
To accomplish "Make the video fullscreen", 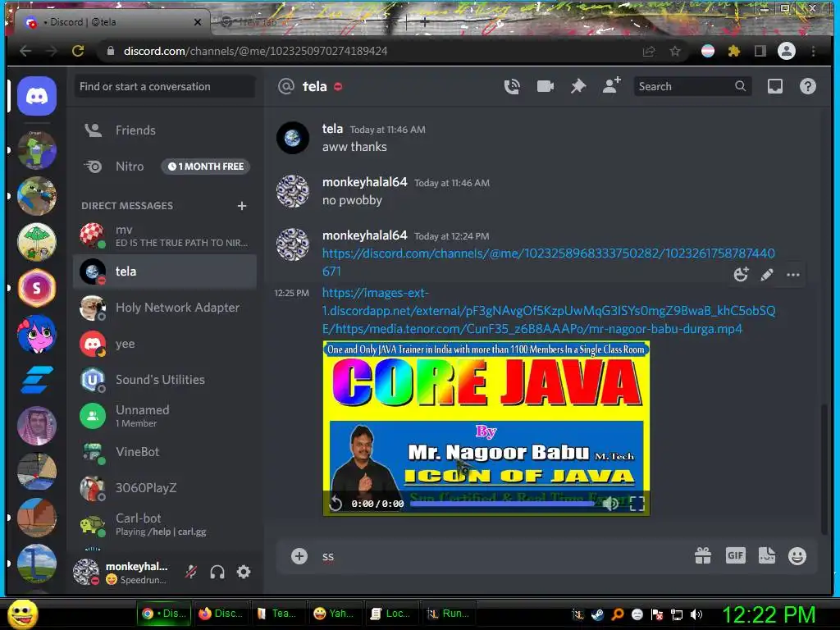I will click(x=637, y=504).
